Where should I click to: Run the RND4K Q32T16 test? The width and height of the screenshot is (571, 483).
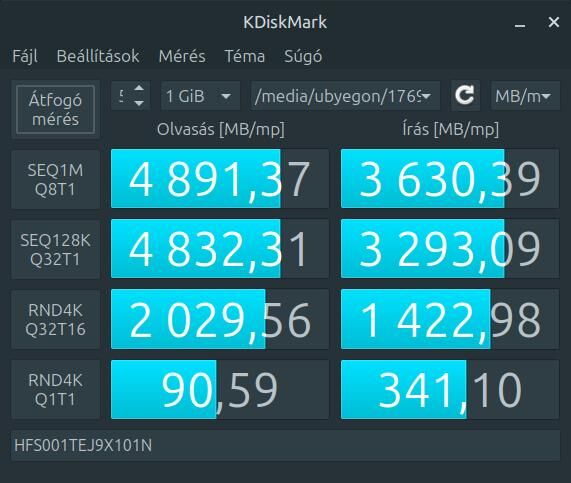(x=55, y=319)
